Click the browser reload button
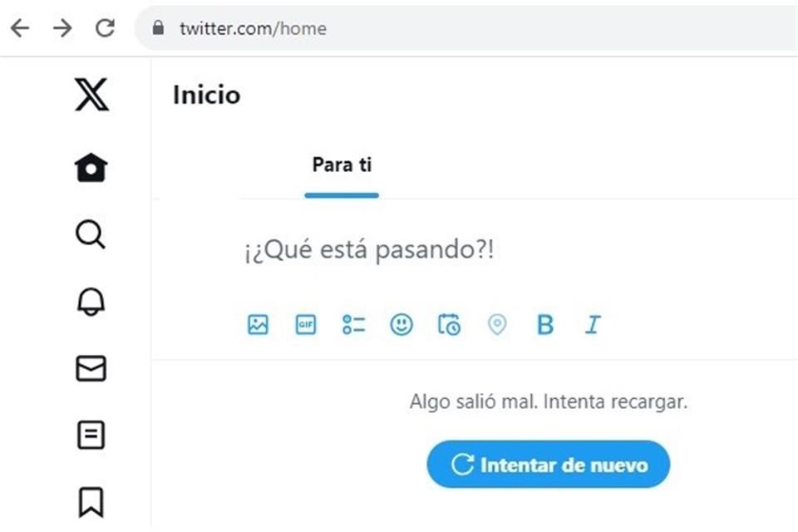The height and width of the screenshot is (532, 798). point(105,27)
